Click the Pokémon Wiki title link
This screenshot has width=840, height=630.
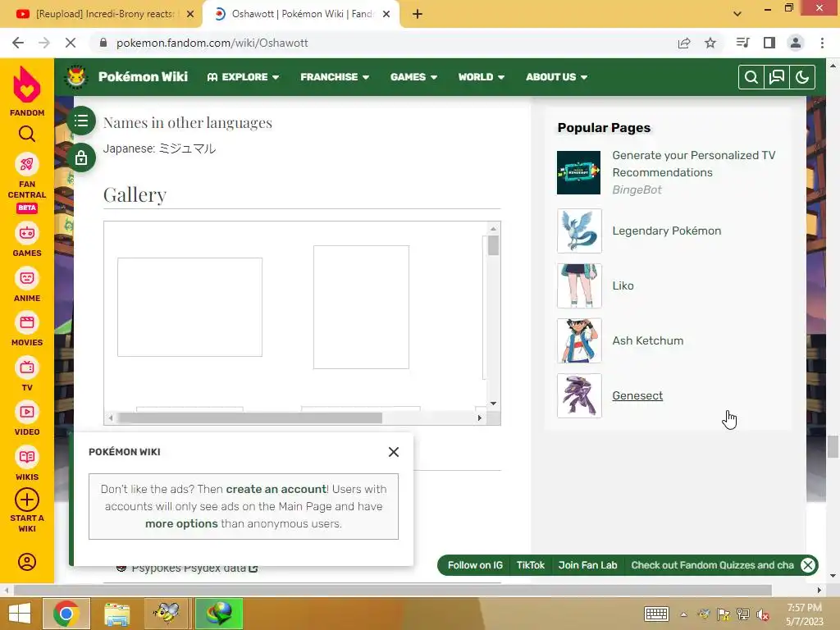[143, 76]
